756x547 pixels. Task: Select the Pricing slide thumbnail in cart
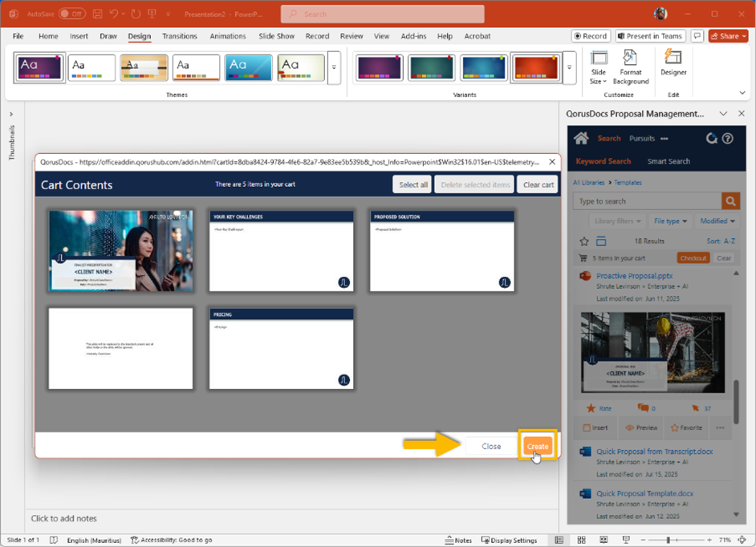(281, 348)
